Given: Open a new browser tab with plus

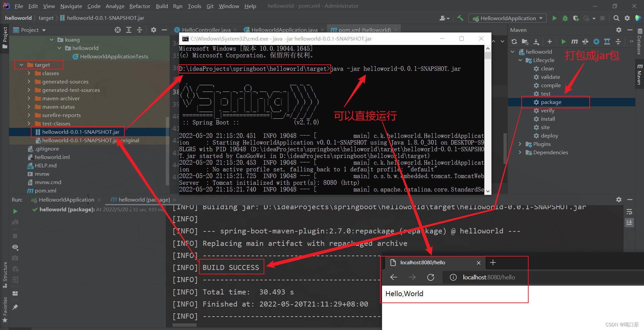Looking at the screenshot, I should point(493,262).
